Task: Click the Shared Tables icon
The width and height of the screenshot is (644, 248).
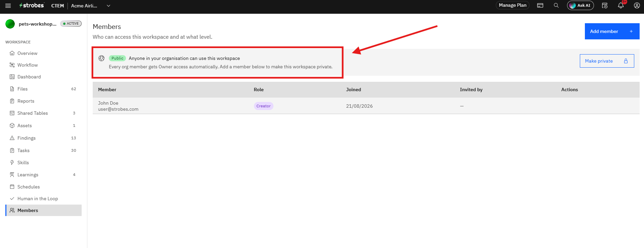Action: (x=12, y=113)
